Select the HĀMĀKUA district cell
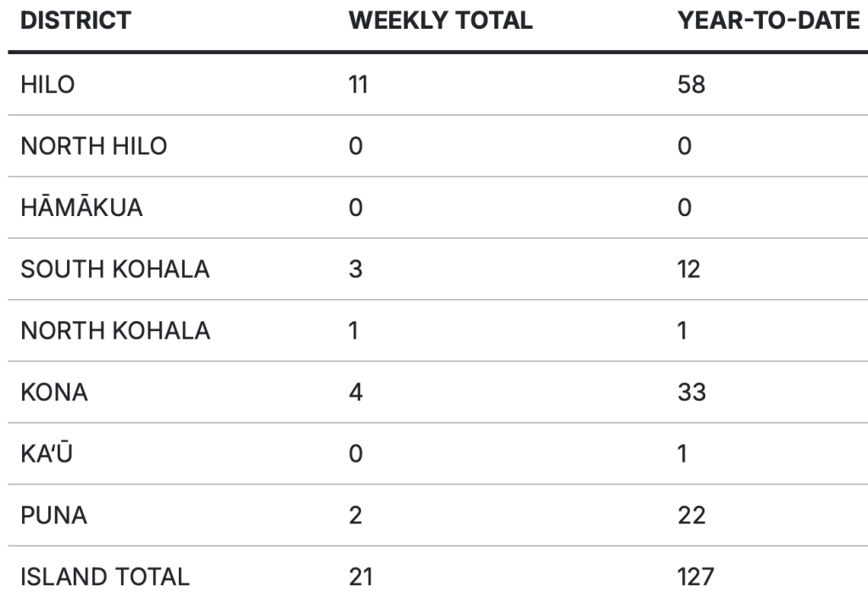Screen dimensions: 868x604 tap(81, 208)
